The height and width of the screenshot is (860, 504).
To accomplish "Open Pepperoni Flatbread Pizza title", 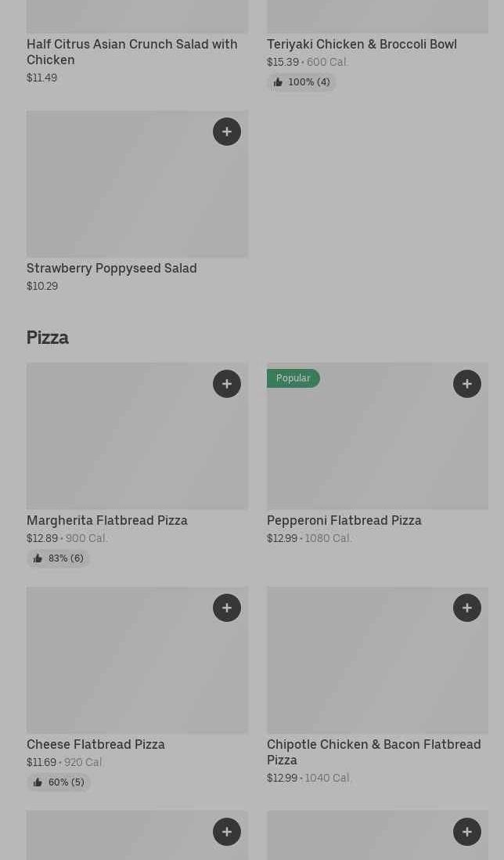I will [344, 521].
